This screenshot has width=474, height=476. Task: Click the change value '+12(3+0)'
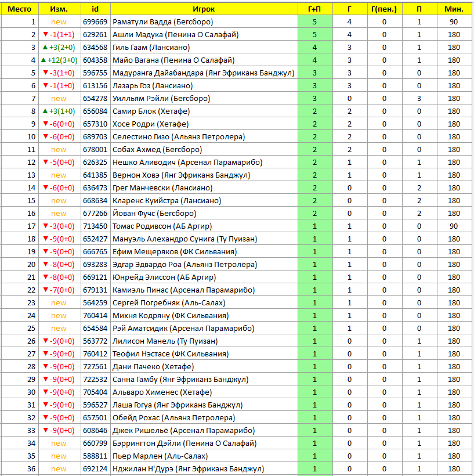tap(60, 60)
